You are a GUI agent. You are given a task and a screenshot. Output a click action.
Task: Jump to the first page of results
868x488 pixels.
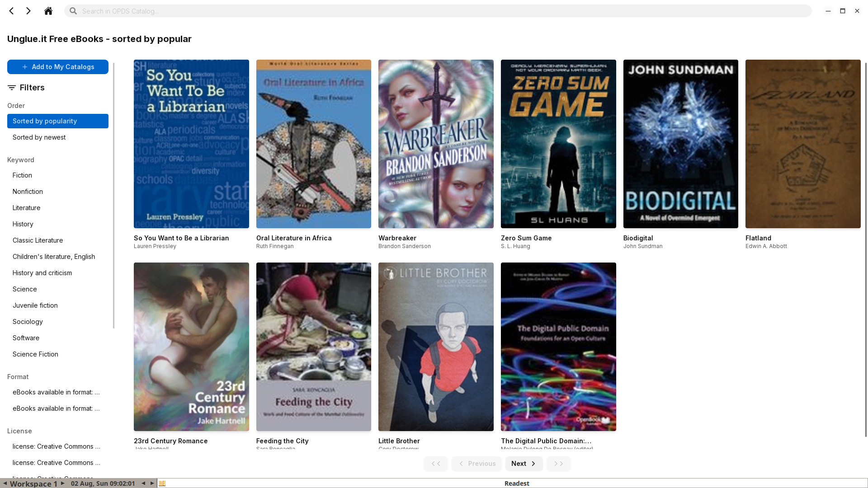(436, 464)
